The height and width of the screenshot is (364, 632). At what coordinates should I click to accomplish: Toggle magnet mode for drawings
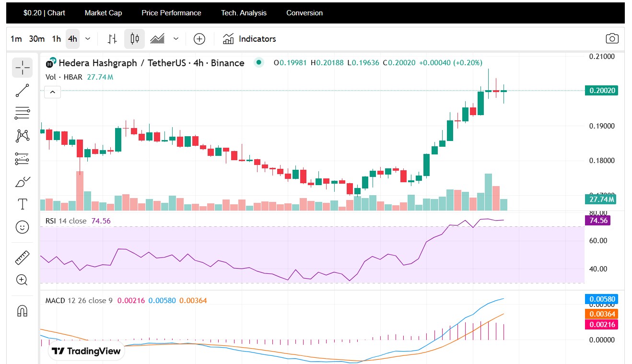[x=22, y=311]
